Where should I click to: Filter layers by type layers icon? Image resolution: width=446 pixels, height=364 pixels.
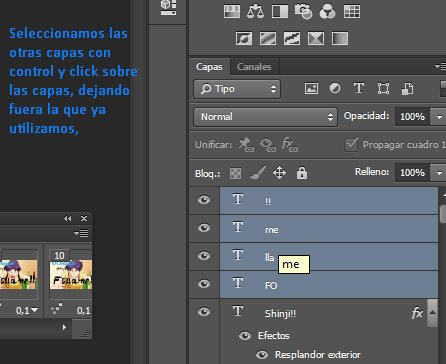(x=359, y=88)
